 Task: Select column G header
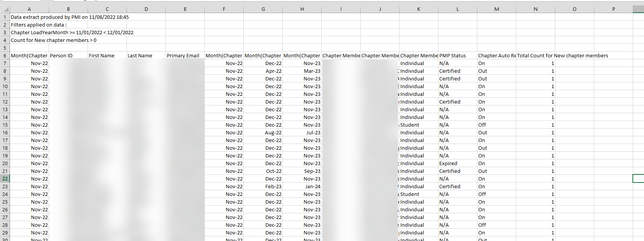[x=263, y=9]
